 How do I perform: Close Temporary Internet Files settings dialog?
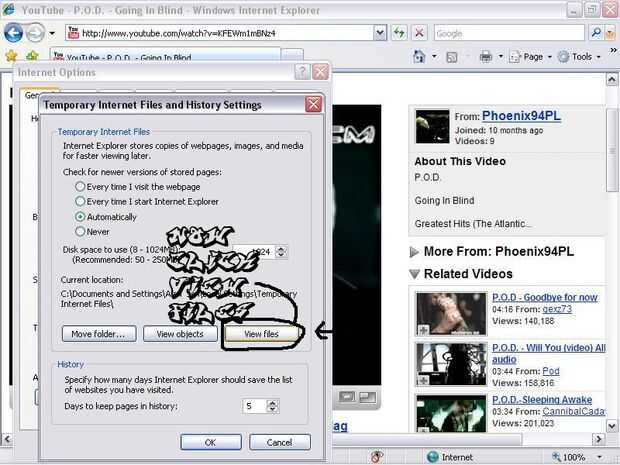[x=313, y=104]
